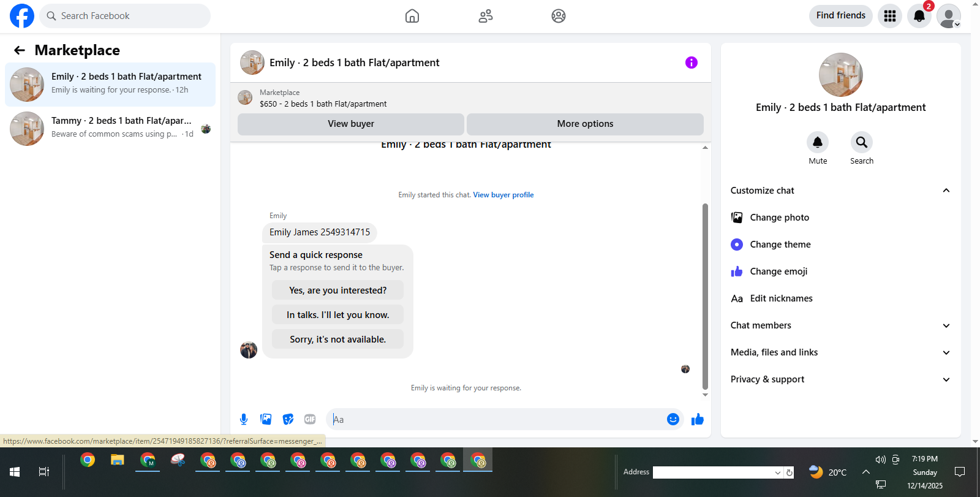Click the chat scroll up arrow
Viewport: 980px width, 497px height.
pyautogui.click(x=705, y=148)
